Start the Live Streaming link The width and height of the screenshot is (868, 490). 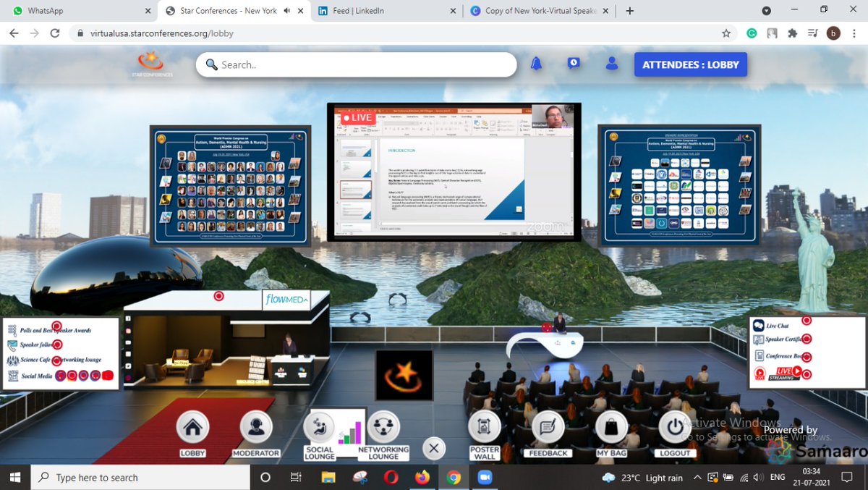pyautogui.click(x=784, y=373)
